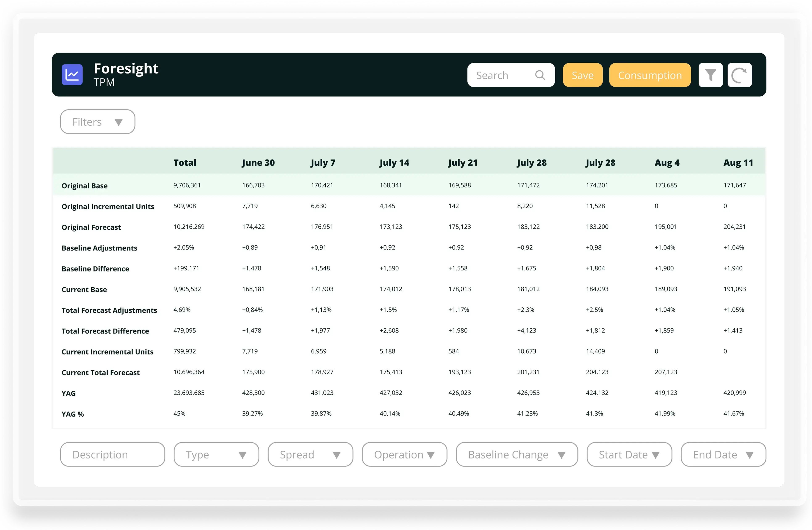Click into the Description field
The height and width of the screenshot is (530, 812).
[x=113, y=454]
